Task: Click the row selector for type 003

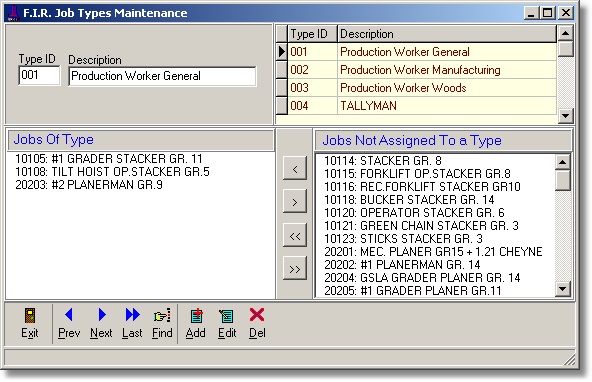Action: [x=282, y=88]
